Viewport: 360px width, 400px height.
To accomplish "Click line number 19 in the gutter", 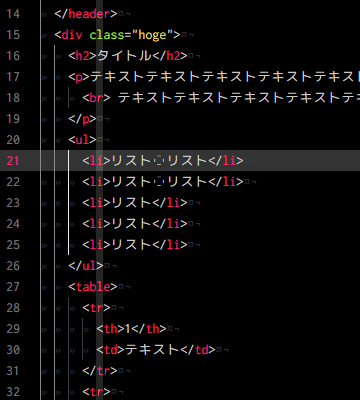I will coord(13,119).
